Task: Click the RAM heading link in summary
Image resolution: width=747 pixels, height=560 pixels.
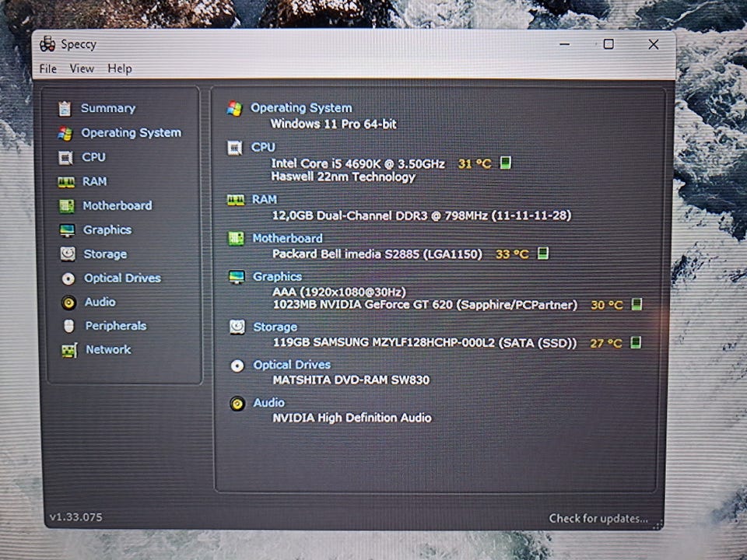Action: click(264, 198)
